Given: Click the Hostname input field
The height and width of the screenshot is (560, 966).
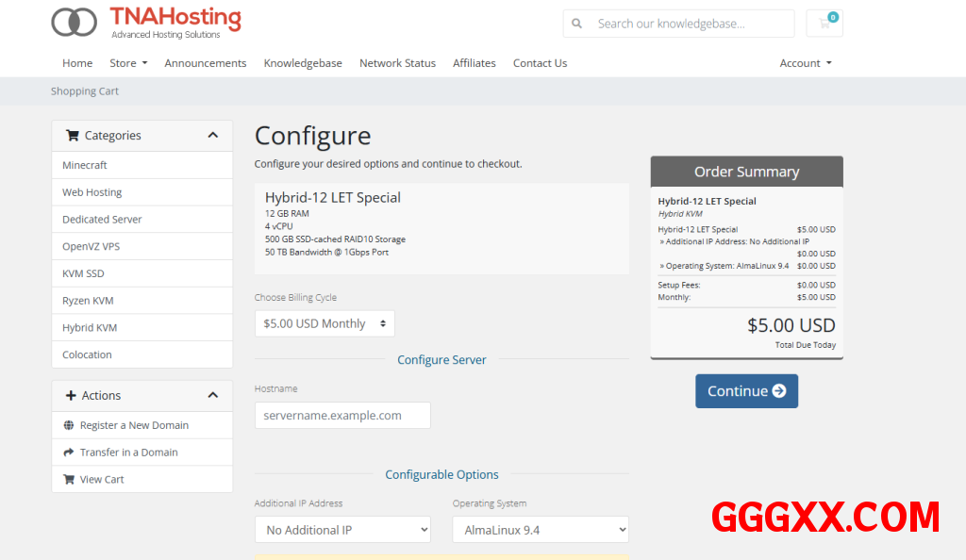Looking at the screenshot, I should tap(342, 416).
